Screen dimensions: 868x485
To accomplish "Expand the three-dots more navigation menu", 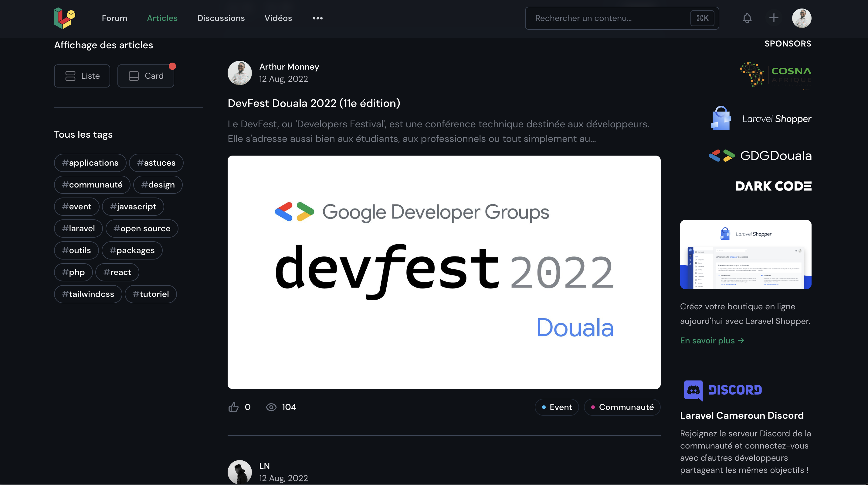I will pos(317,18).
